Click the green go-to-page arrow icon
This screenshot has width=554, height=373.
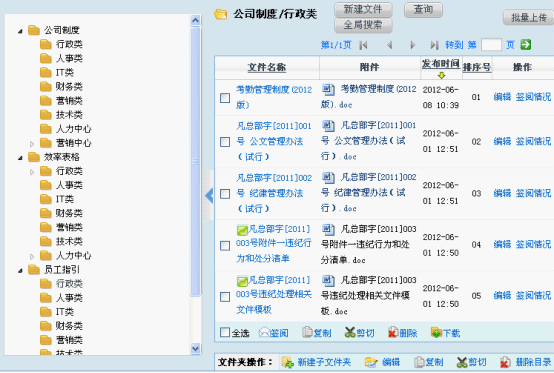[x=526, y=45]
